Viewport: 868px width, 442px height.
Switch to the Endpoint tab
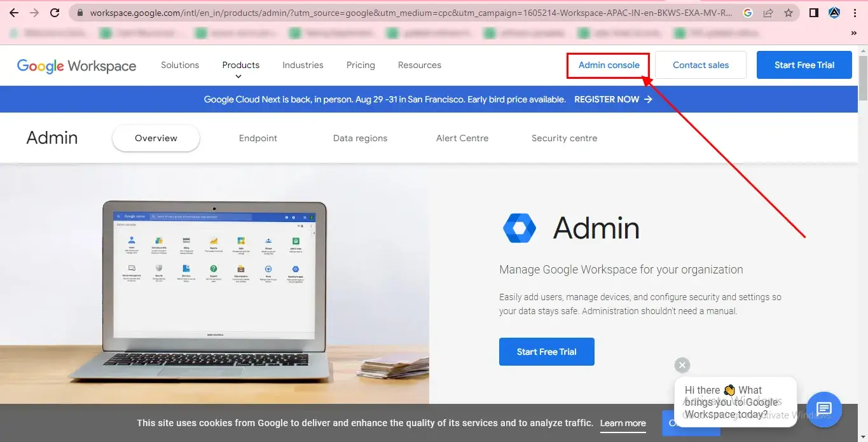click(x=258, y=138)
